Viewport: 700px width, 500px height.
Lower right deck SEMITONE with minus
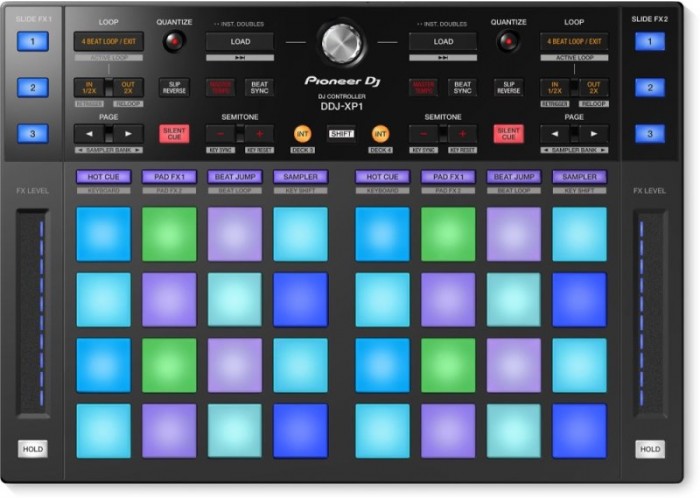(424, 133)
